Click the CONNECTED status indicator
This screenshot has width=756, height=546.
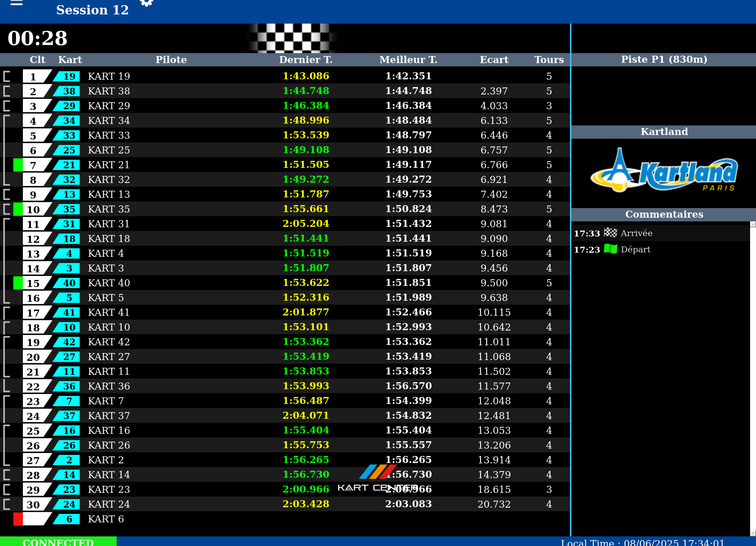pos(58,542)
